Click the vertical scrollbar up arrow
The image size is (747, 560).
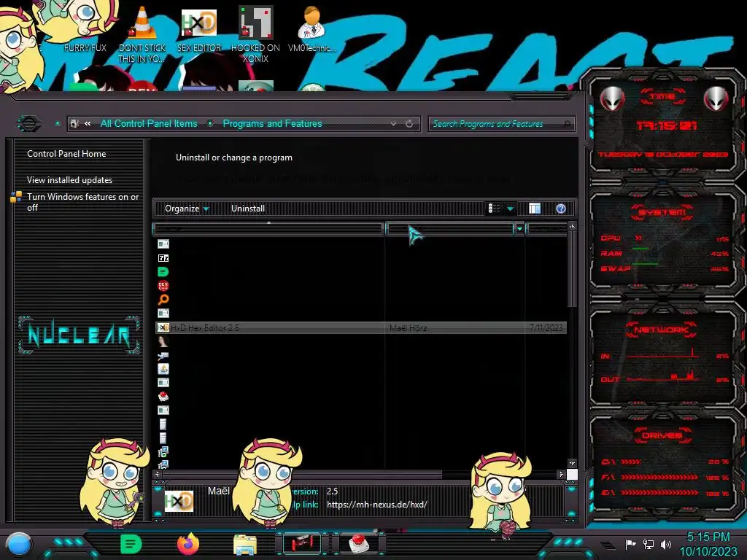pyautogui.click(x=572, y=226)
